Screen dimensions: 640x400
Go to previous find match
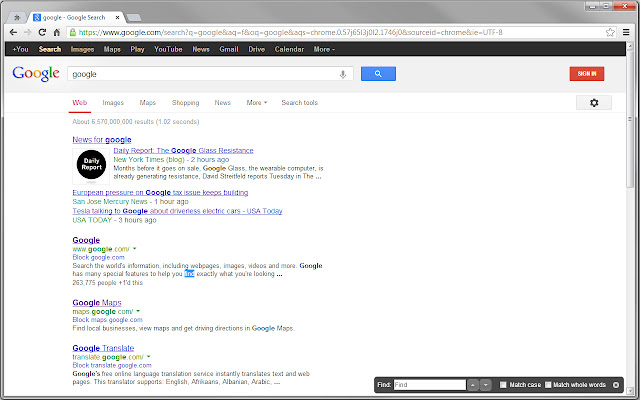click(x=473, y=384)
